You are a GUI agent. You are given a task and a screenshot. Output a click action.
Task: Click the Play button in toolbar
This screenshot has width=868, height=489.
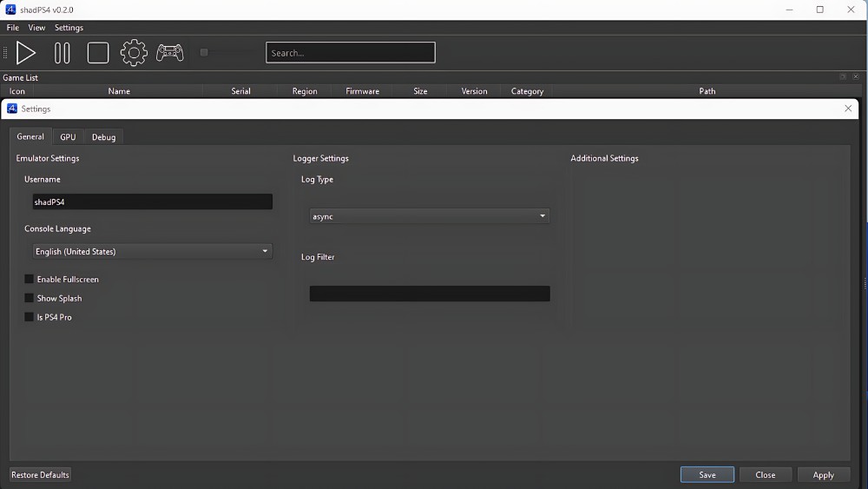tap(25, 53)
